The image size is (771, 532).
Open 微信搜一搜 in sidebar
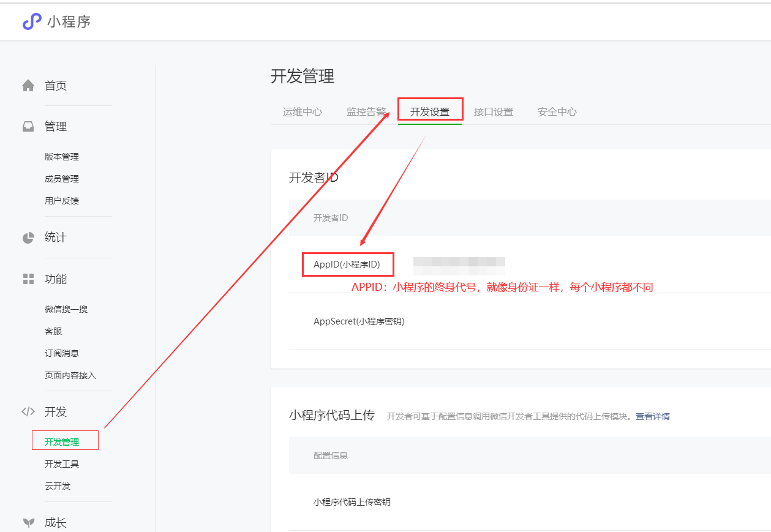pos(66,309)
